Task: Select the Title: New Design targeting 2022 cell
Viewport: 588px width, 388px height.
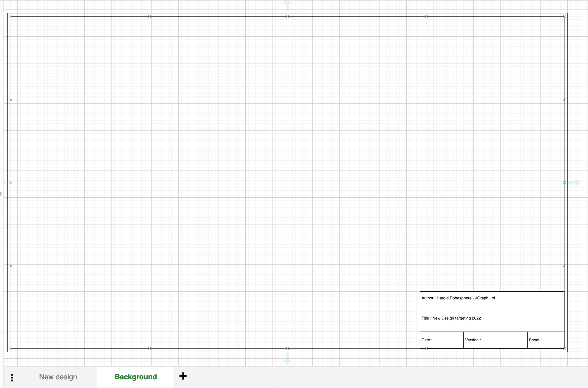Action: click(492, 318)
